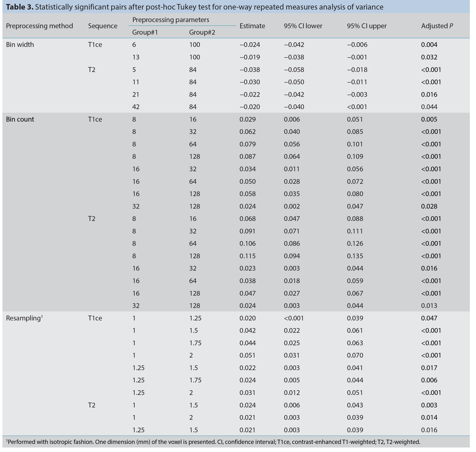Click the 'Bin width' row label
476x452 pixels.
pos(20,45)
